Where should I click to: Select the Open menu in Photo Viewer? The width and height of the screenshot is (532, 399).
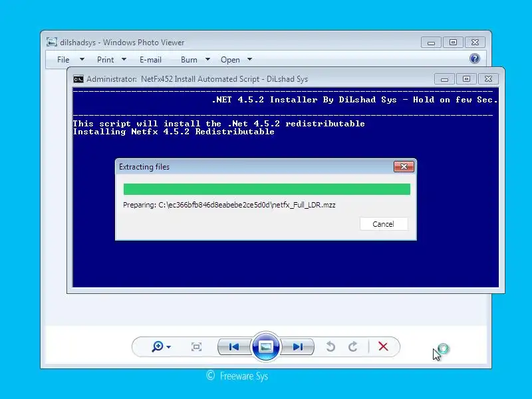click(230, 60)
